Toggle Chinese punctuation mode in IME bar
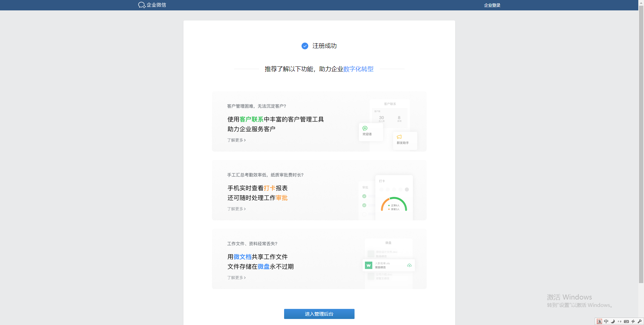Image resolution: width=644 pixels, height=325 pixels. 620,321
